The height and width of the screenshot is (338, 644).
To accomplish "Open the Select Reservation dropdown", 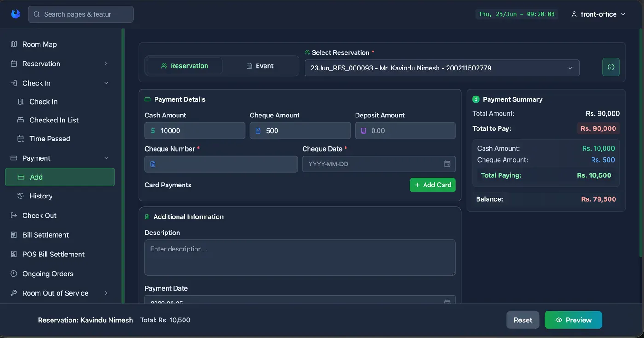I will tap(442, 68).
